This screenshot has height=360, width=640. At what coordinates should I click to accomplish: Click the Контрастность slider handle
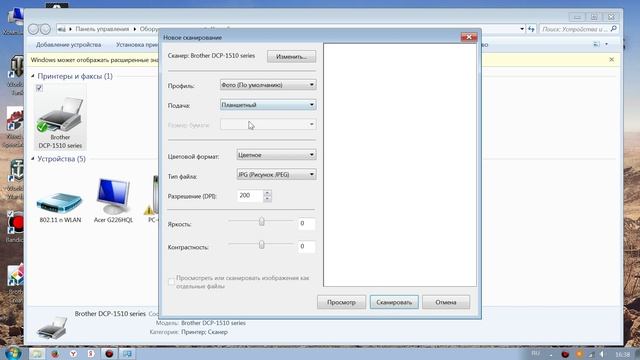click(x=262, y=244)
